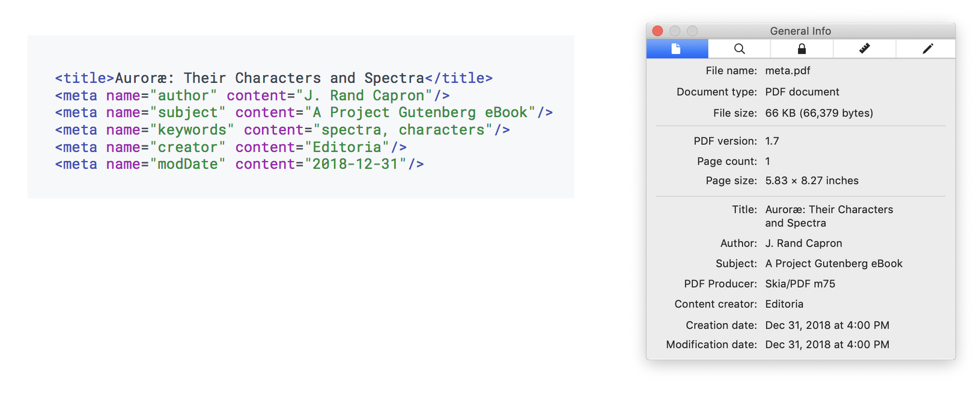The image size is (980, 402).
Task: Click the Subject value A Project Gutenberg eBook
Action: pyautogui.click(x=833, y=264)
